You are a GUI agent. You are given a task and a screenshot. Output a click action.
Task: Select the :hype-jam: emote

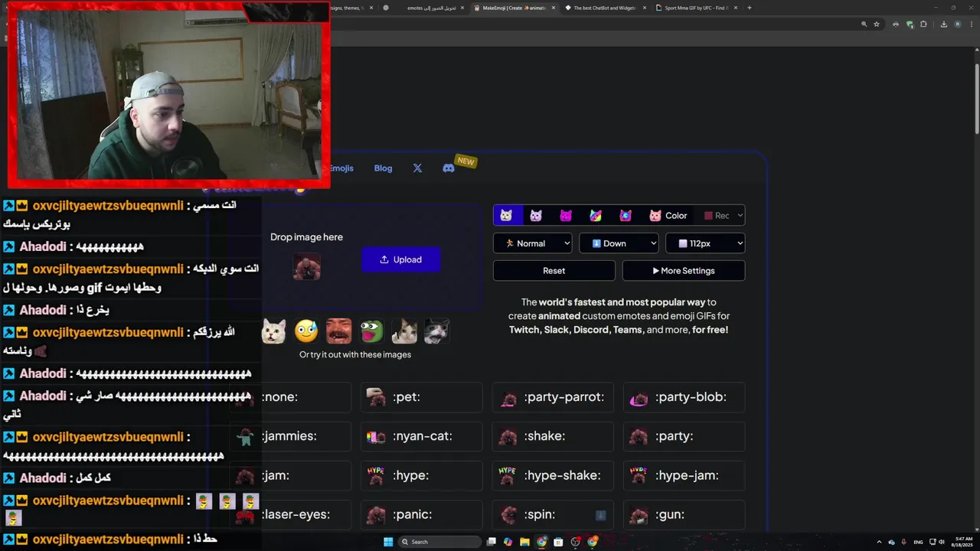click(x=684, y=476)
